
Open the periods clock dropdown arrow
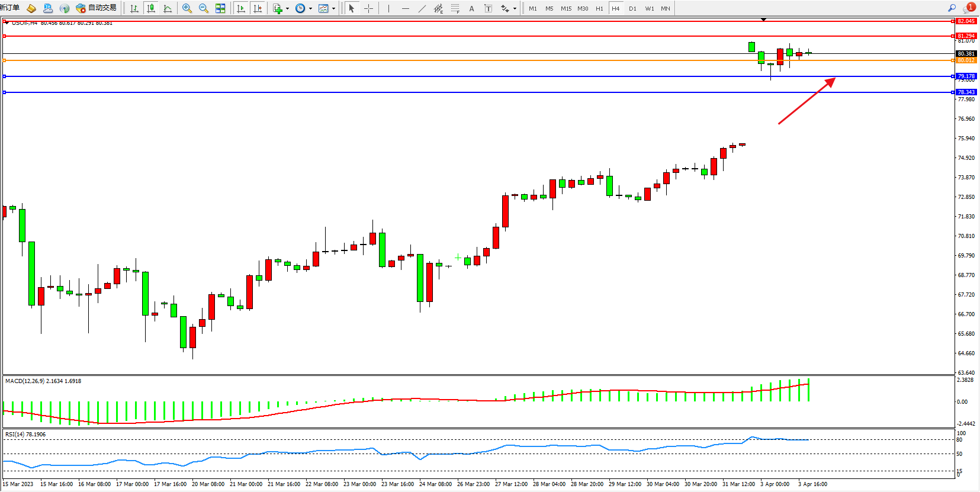click(310, 9)
